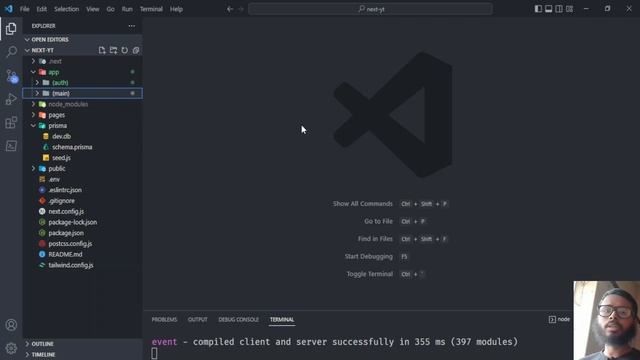Open the Accounts menu icon

(11, 325)
